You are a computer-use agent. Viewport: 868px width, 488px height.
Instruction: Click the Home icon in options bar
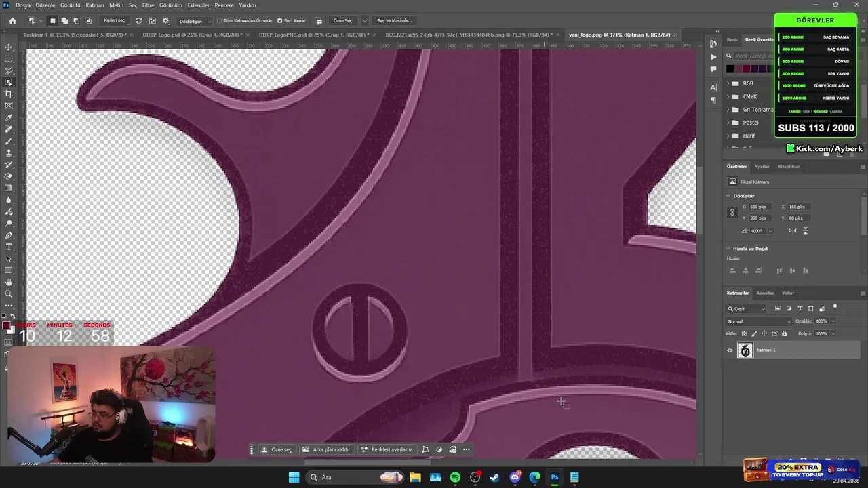coord(12,20)
